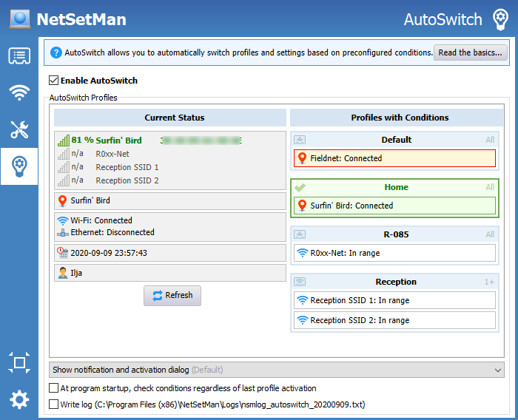The height and width of the screenshot is (420, 518).
Task: Click the Ethernet: Disconnected status text
Action: point(112,232)
